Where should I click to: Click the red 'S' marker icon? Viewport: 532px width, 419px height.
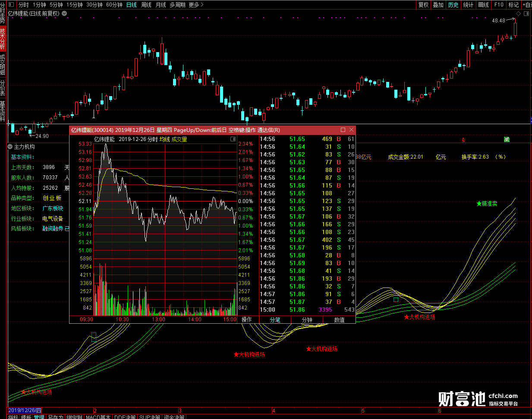(x=463, y=140)
